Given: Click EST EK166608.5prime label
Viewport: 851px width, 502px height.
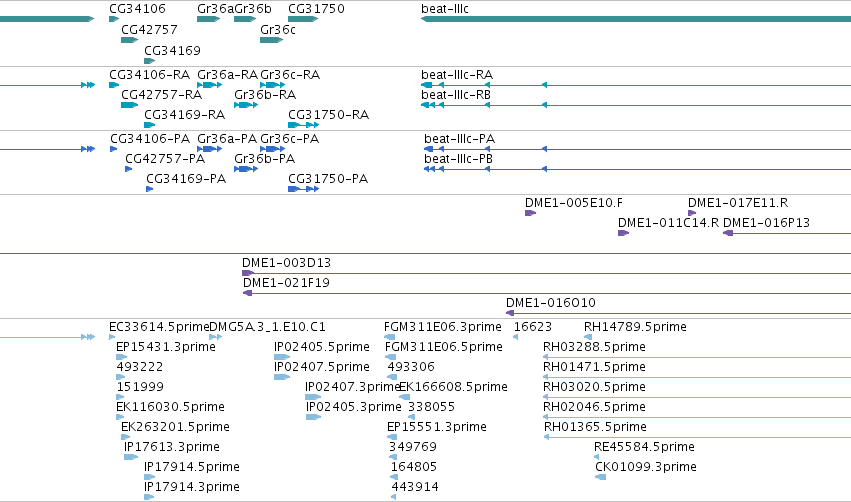Looking at the screenshot, I should click(454, 387).
